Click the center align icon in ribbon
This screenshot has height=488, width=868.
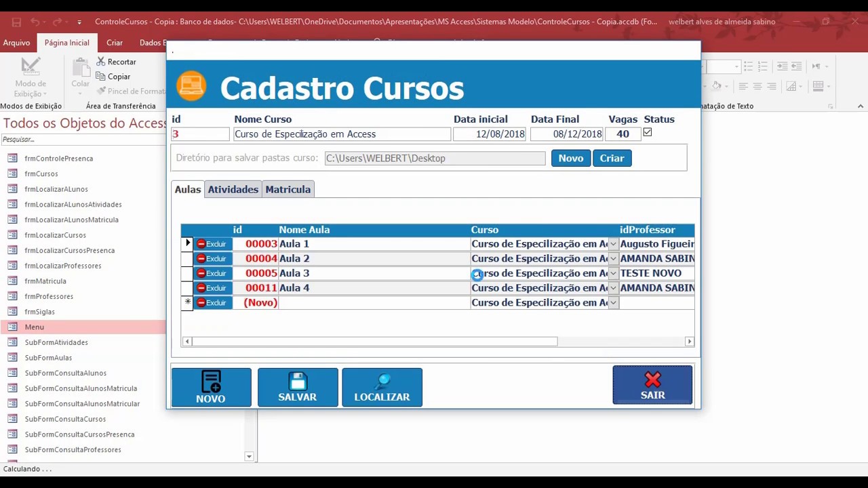(x=757, y=86)
